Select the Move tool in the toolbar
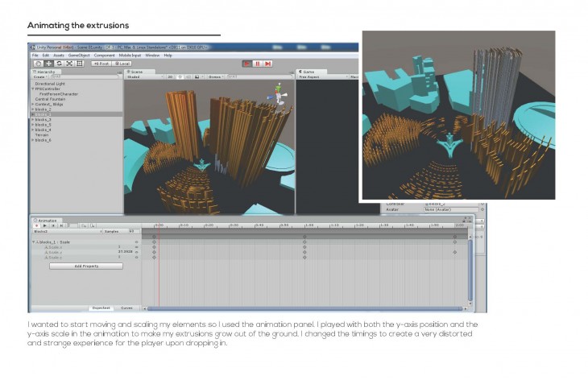The width and height of the screenshot is (588, 380). coord(48,63)
